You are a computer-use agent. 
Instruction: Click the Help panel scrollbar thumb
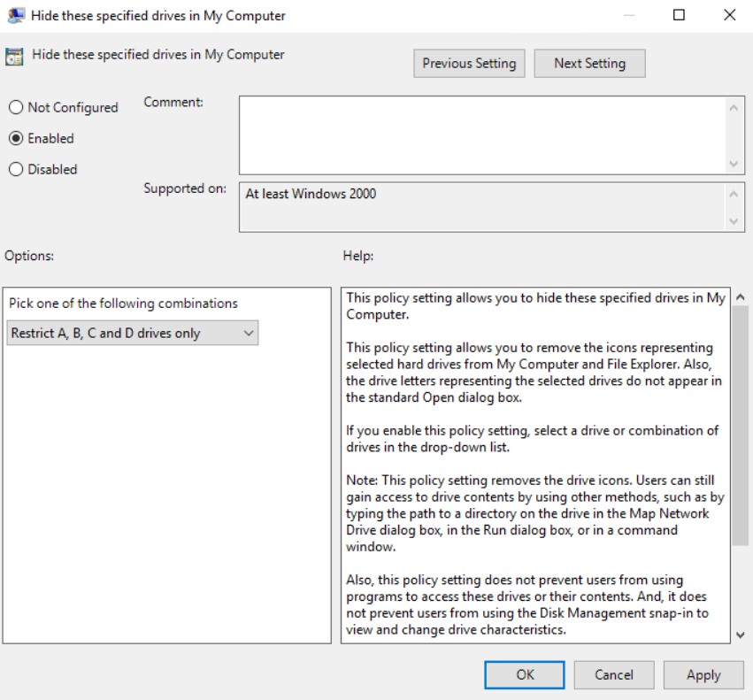click(x=741, y=425)
